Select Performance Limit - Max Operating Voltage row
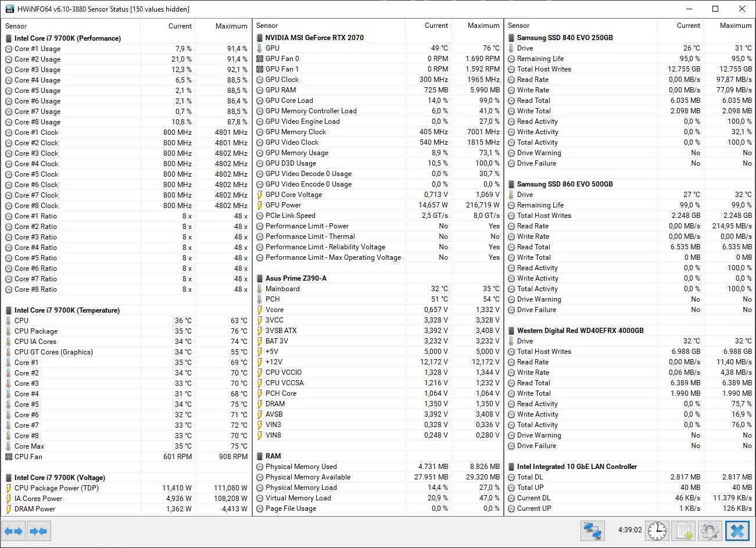 point(378,257)
